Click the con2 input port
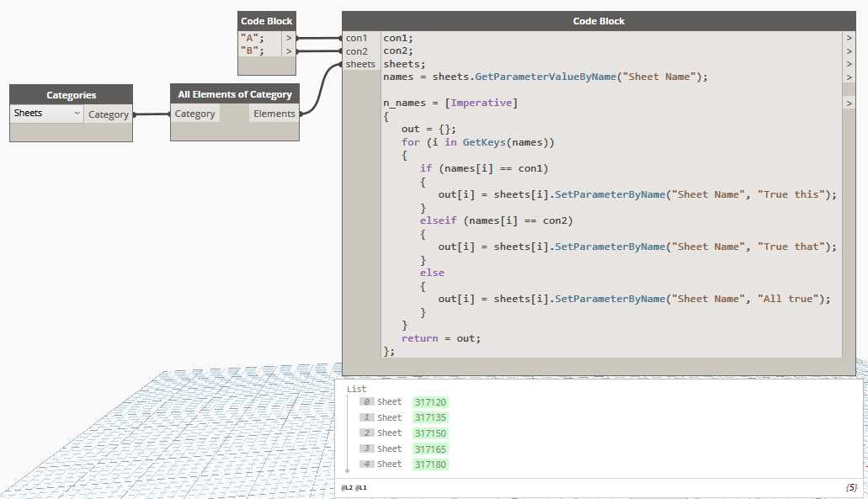Image resolution: width=868 pixels, height=499 pixels. pos(361,51)
